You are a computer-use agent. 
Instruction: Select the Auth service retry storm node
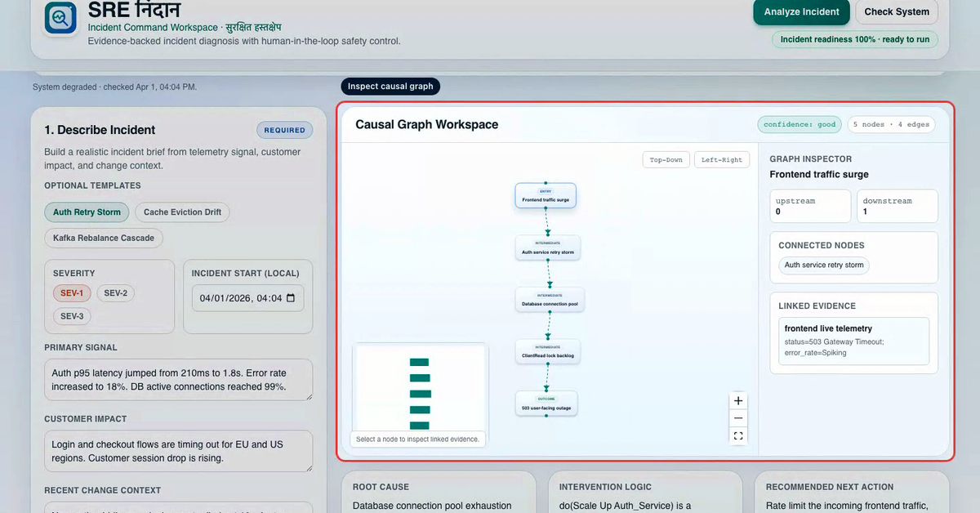pyautogui.click(x=548, y=248)
